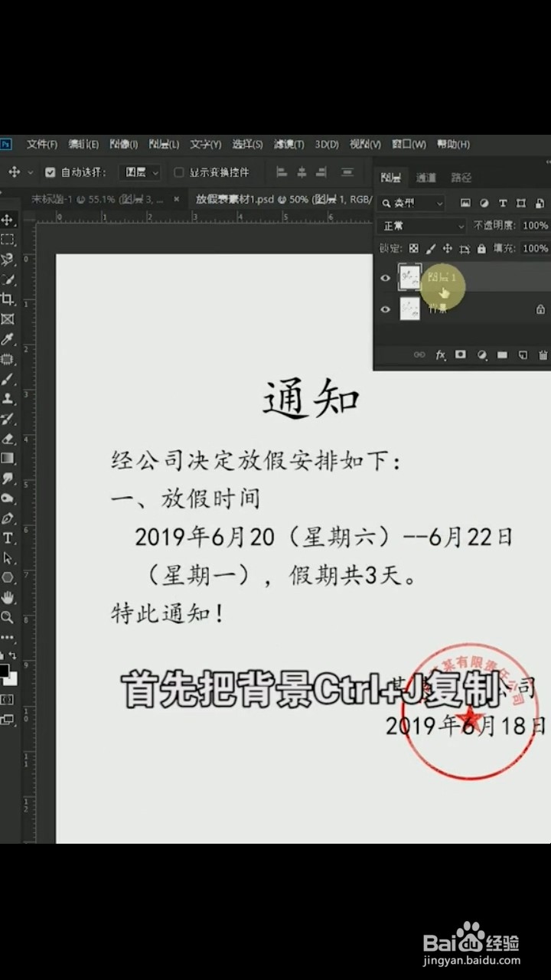Viewport: 551px width, 980px height.
Task: Open the 图层 auto-select target dropdown
Action: [x=141, y=172]
